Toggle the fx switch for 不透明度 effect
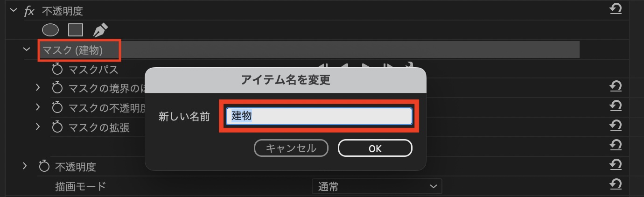The width and height of the screenshot is (644, 197). click(x=29, y=10)
